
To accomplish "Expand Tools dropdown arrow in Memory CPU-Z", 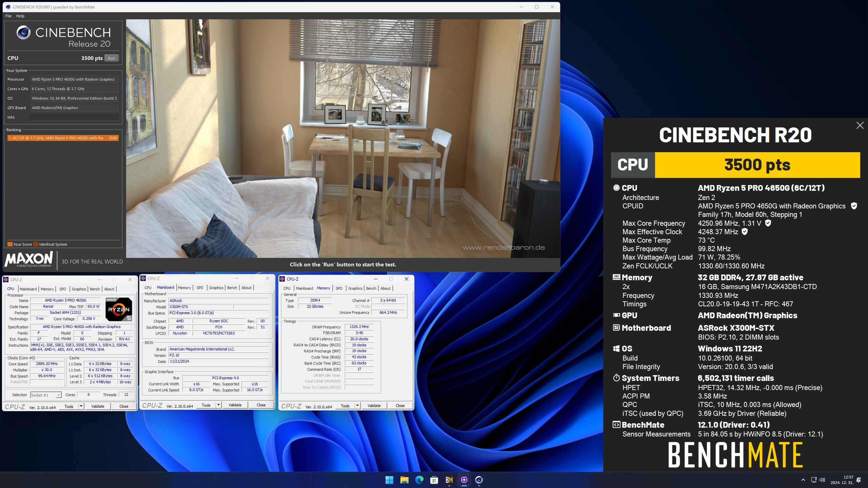I will click(358, 406).
